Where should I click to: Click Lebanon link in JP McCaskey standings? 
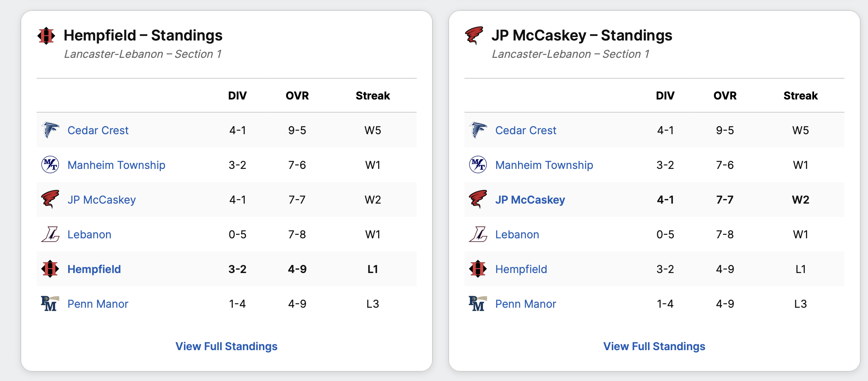click(x=517, y=234)
